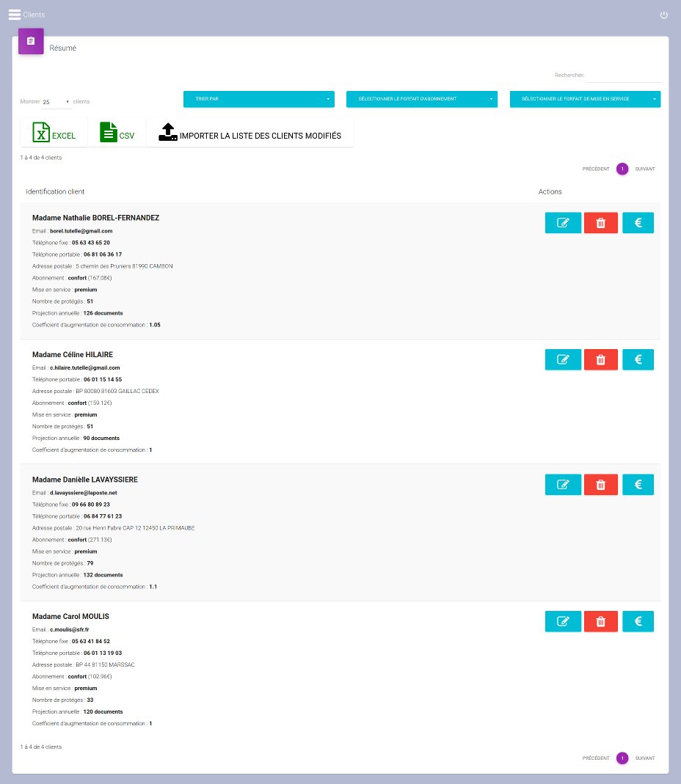Click the Clients title in header
Image resolution: width=681 pixels, height=784 pixels.
tap(34, 15)
